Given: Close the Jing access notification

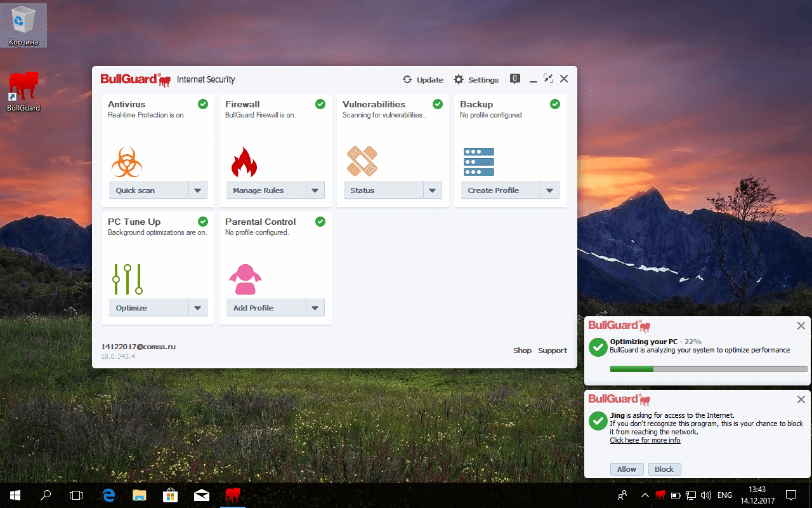Looking at the screenshot, I should tap(801, 399).
